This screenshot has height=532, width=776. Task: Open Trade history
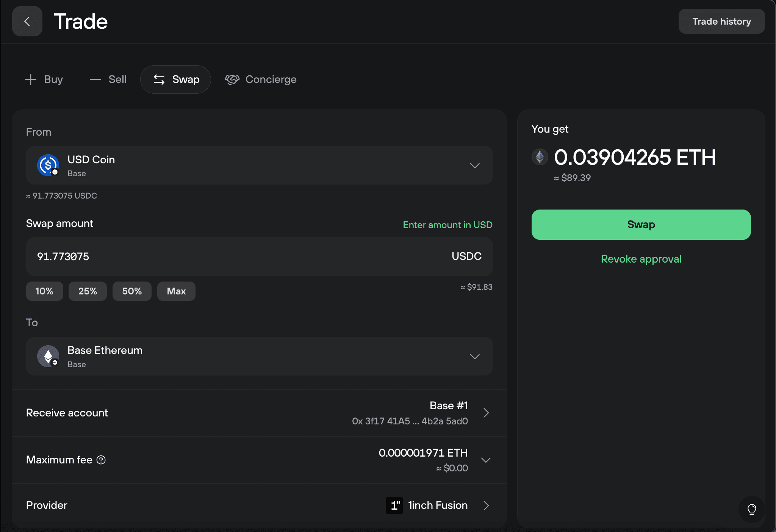(721, 21)
